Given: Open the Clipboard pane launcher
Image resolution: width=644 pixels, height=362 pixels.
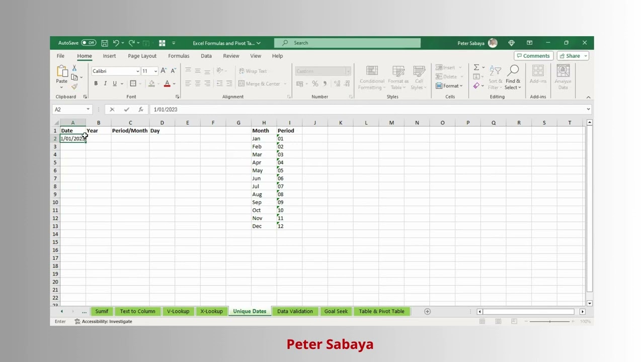Looking at the screenshot, I should click(85, 97).
